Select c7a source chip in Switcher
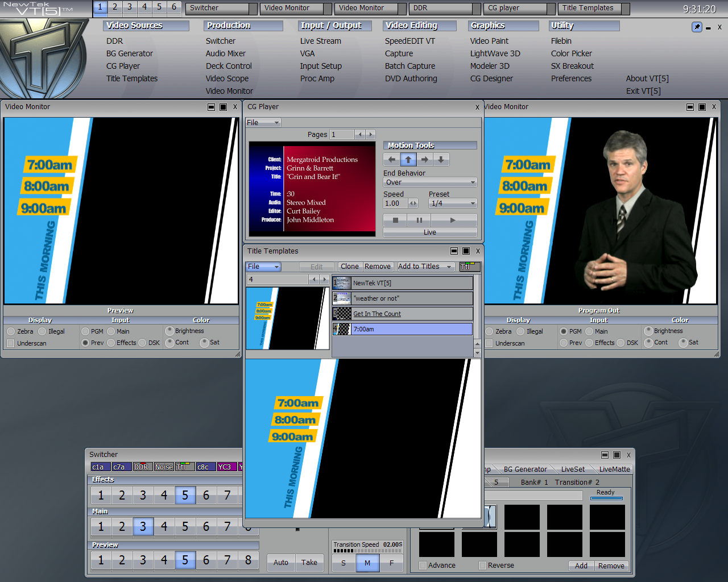 point(121,467)
